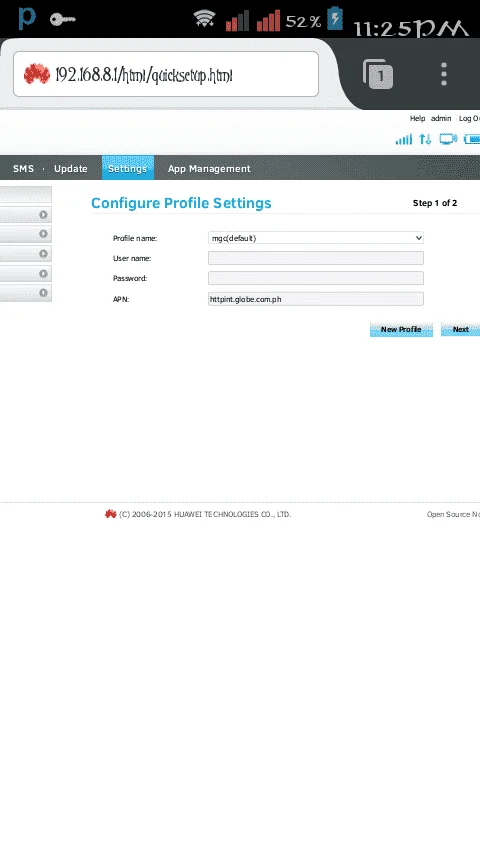The image size is (480, 854).
Task: Expand the fourth sidebar menu arrow
Action: tap(43, 273)
